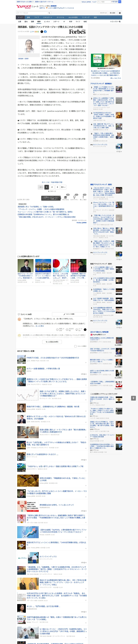The image size is (138, 644).
Task: Click the keyword search magnifier icon
Action: pos(49,13)
